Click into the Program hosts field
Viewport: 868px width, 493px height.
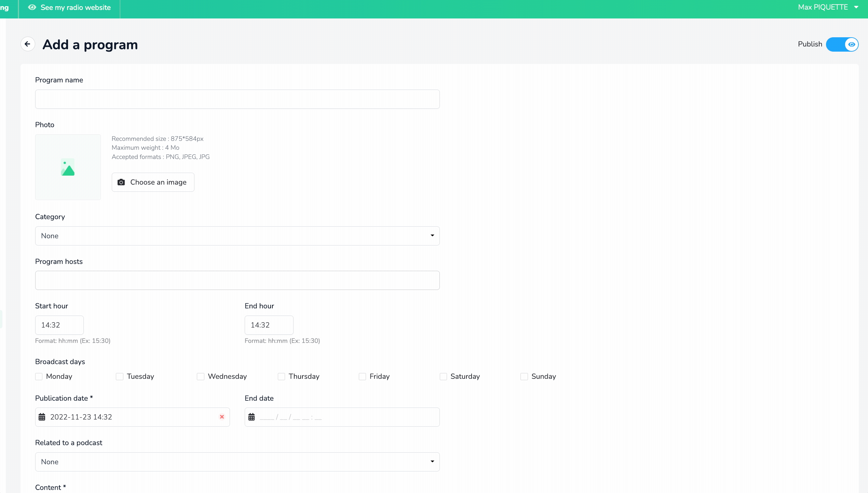coord(237,280)
